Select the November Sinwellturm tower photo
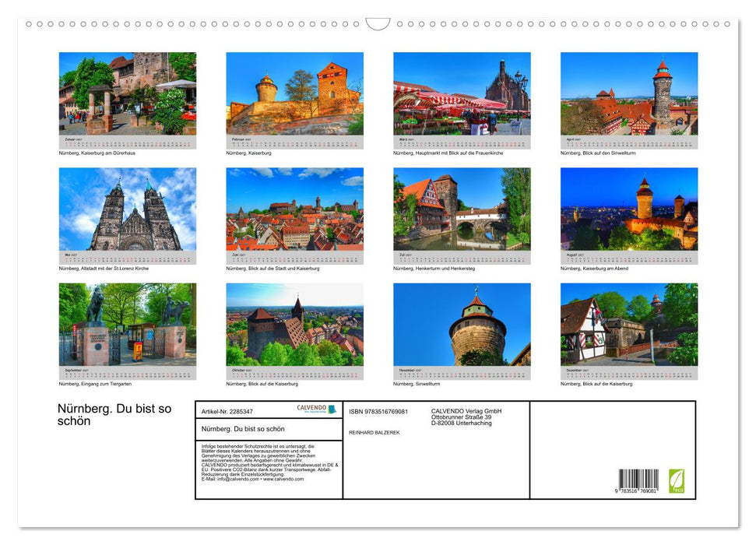 462,325
